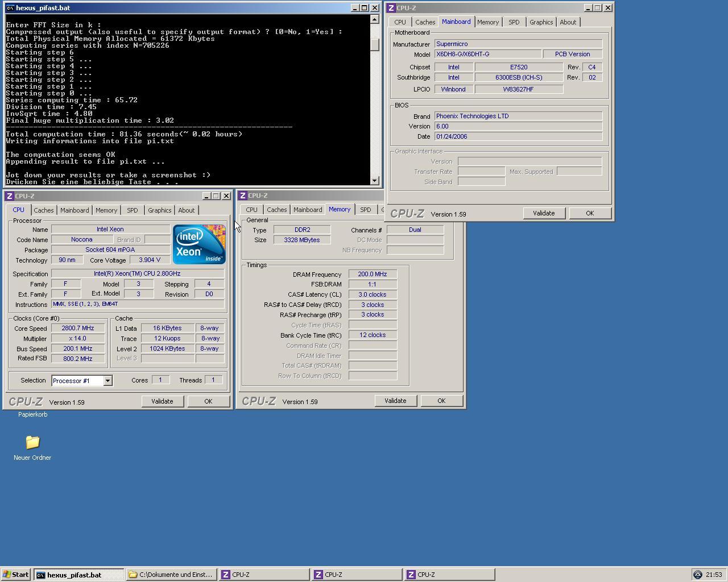Select Graphics tab in Mainboard window

pyautogui.click(x=541, y=22)
